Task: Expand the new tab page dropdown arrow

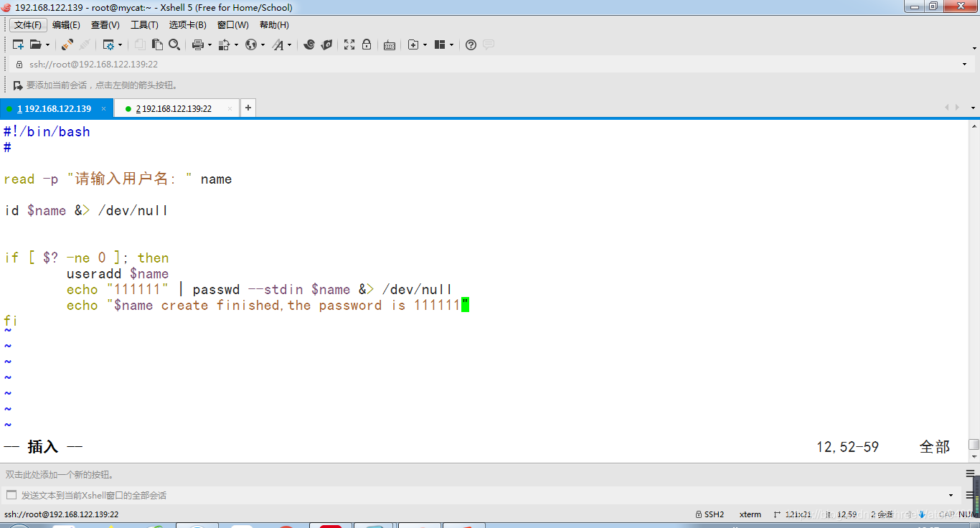Action: [x=425, y=44]
